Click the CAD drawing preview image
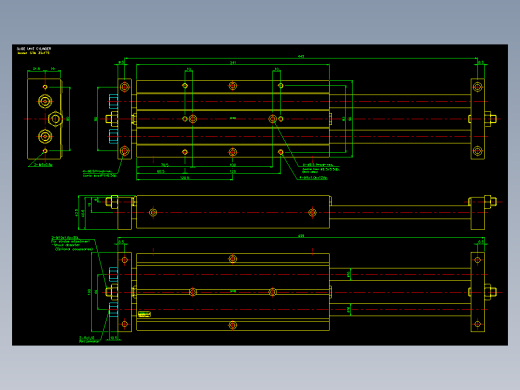 pos(260,195)
